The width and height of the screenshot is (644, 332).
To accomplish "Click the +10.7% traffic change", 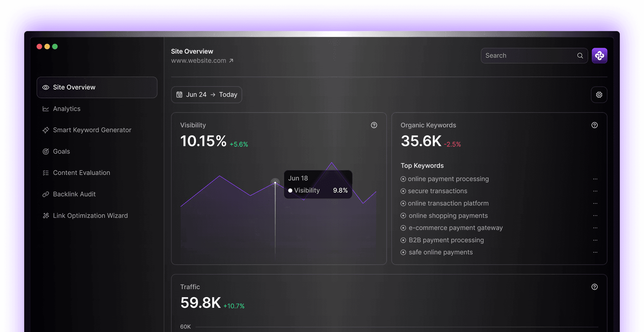I will point(234,306).
